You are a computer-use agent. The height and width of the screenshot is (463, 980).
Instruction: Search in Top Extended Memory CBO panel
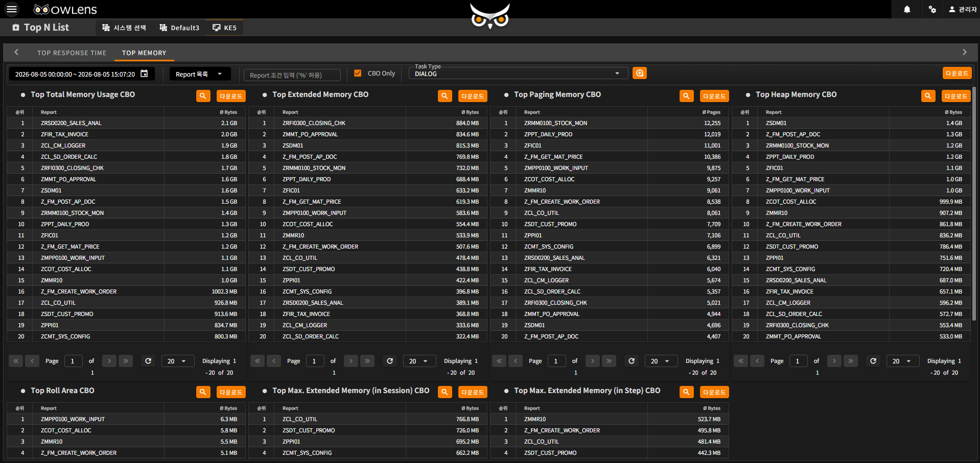click(445, 95)
